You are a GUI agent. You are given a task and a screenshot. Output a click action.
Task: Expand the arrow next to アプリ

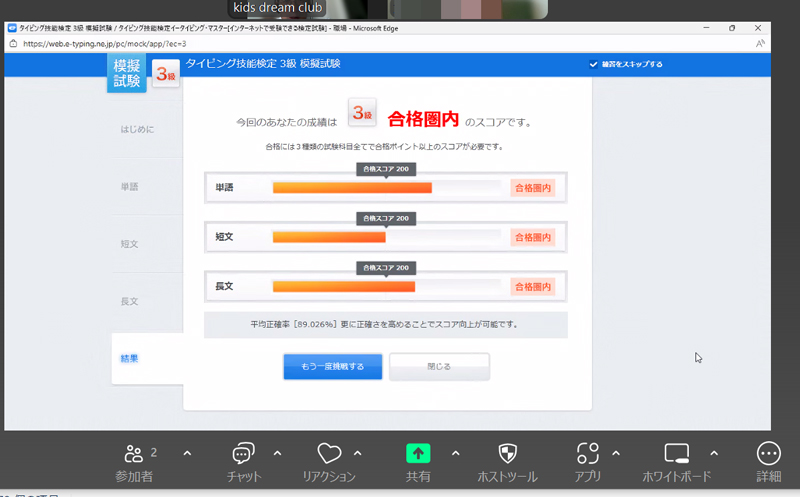click(616, 453)
